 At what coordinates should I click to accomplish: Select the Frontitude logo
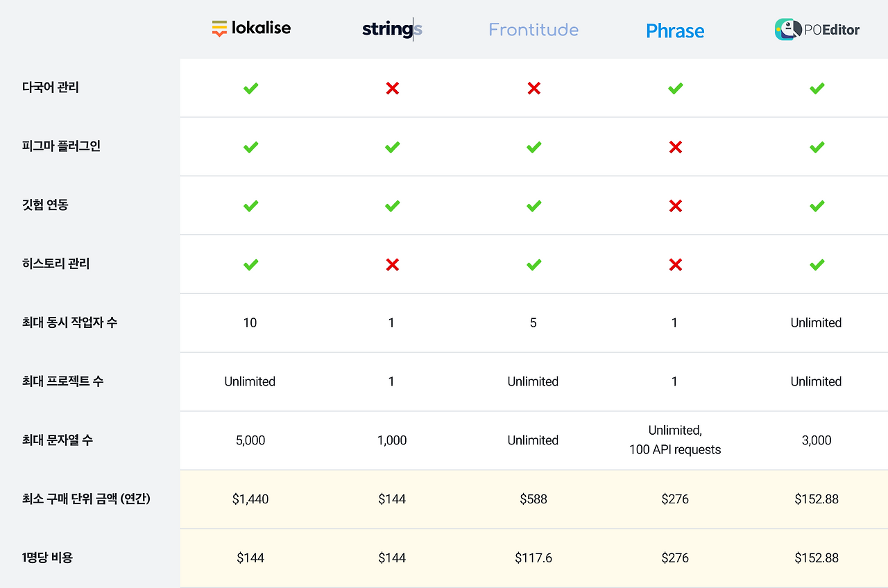click(533, 29)
